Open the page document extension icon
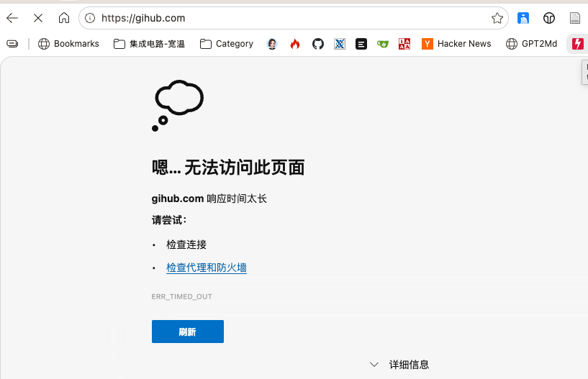Screen dimensions: 588x379 tap(575, 18)
